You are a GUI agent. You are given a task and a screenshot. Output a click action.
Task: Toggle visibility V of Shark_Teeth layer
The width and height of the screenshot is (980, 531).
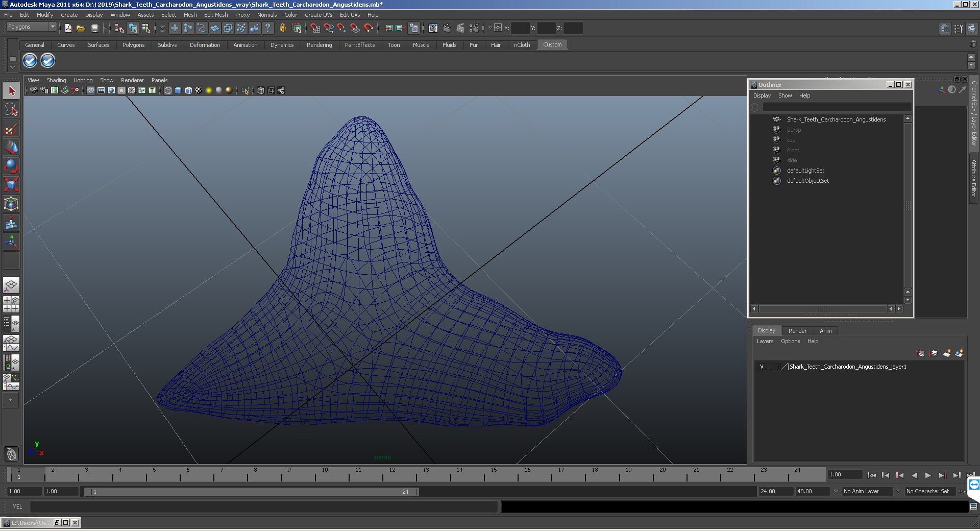[762, 367]
